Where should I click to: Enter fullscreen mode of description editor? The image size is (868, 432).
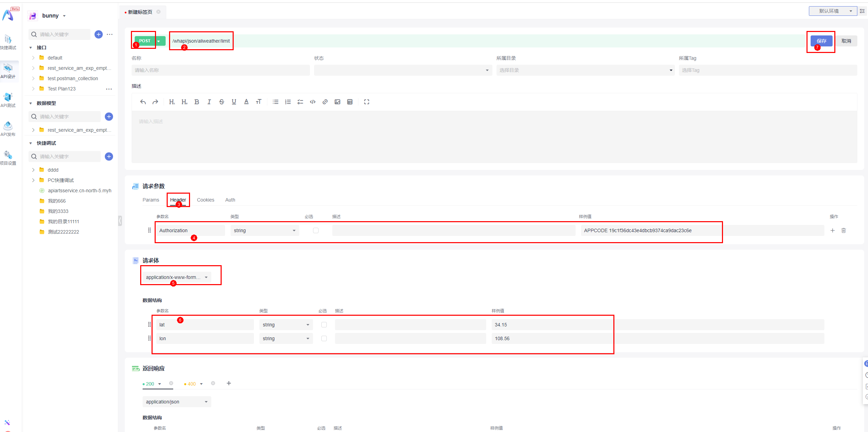[x=367, y=102]
